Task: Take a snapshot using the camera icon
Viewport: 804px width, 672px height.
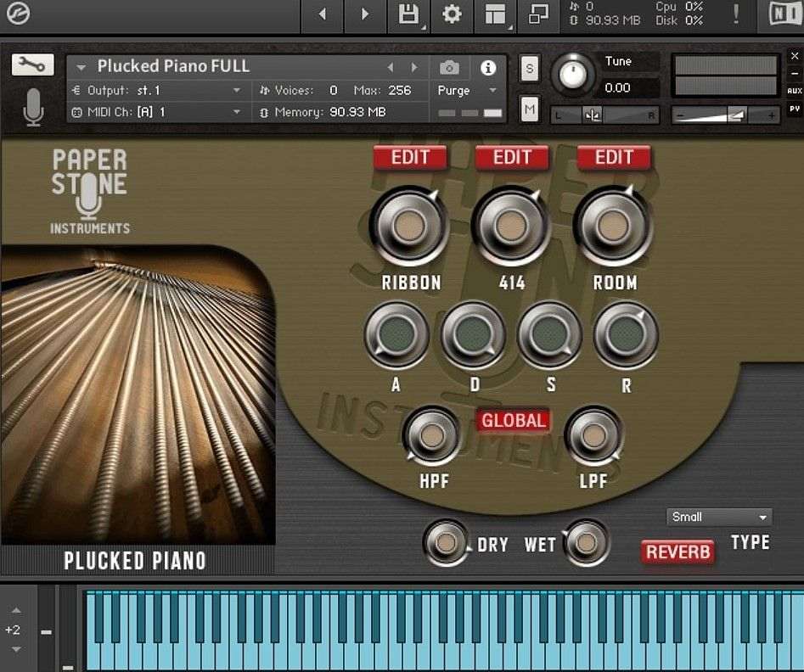Action: (448, 68)
